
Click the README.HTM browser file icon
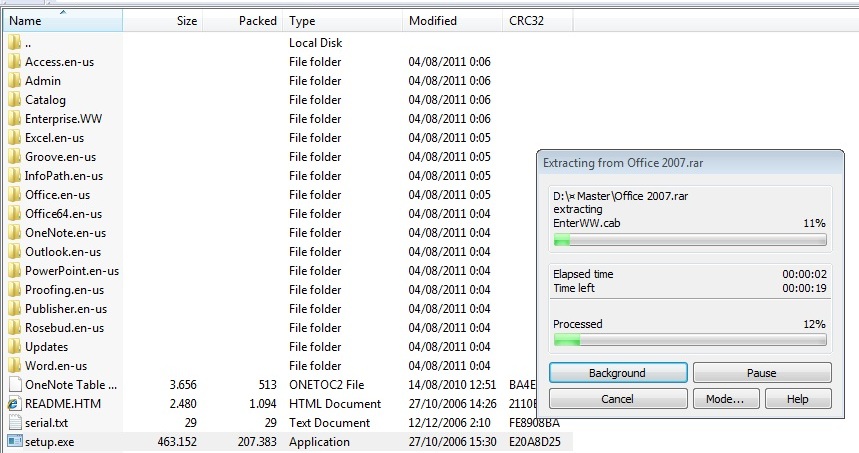click(15, 404)
